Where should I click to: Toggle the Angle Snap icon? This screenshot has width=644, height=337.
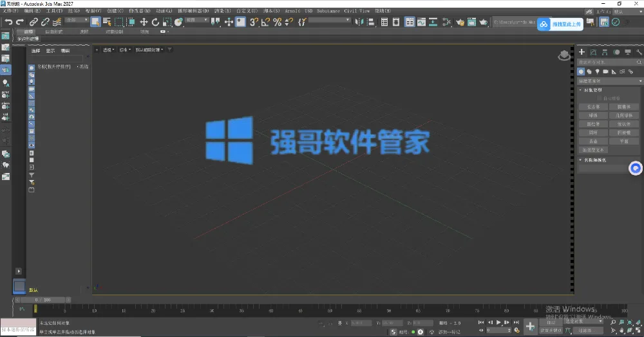(x=265, y=22)
